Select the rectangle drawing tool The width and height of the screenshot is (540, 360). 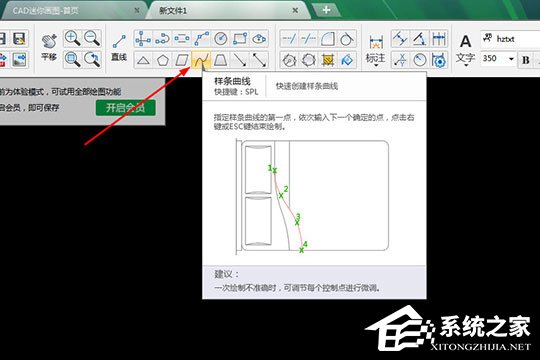(240, 39)
